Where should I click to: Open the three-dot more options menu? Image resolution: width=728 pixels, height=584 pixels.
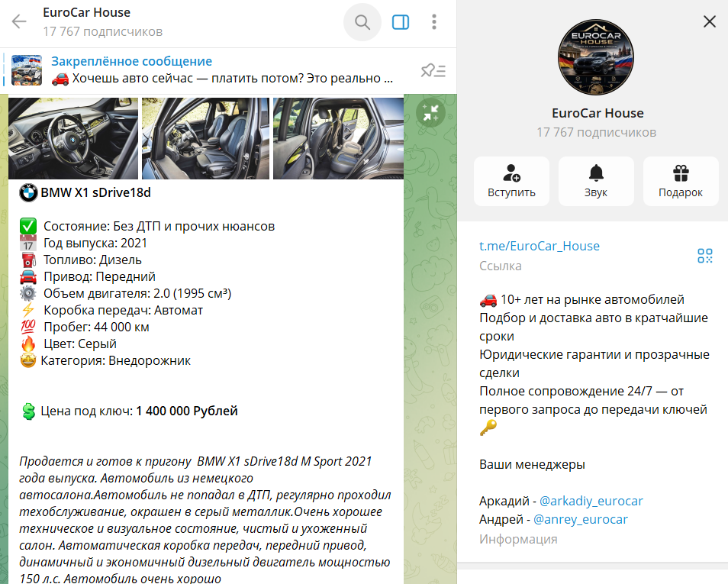tap(434, 22)
